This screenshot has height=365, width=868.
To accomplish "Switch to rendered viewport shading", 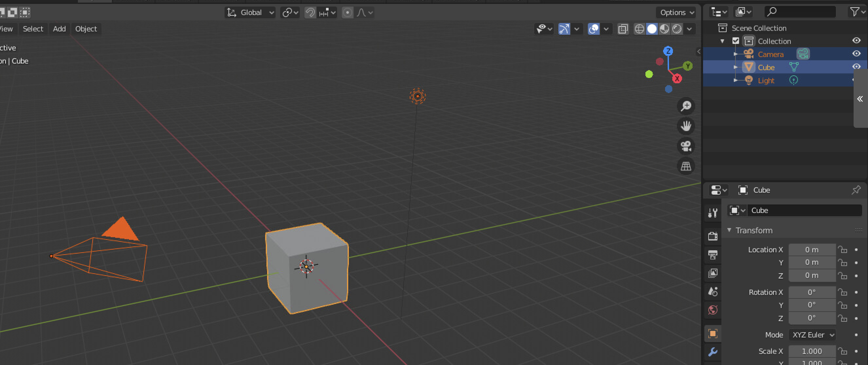I will click(677, 29).
